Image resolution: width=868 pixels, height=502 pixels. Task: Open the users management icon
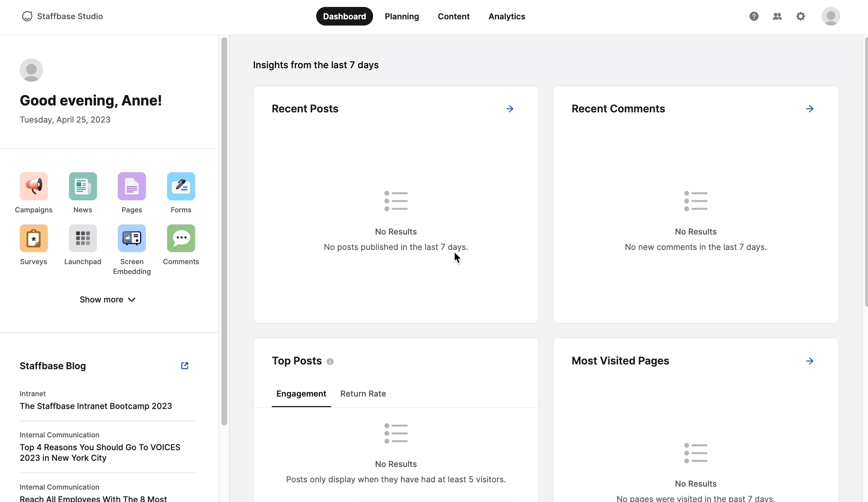coord(777,16)
